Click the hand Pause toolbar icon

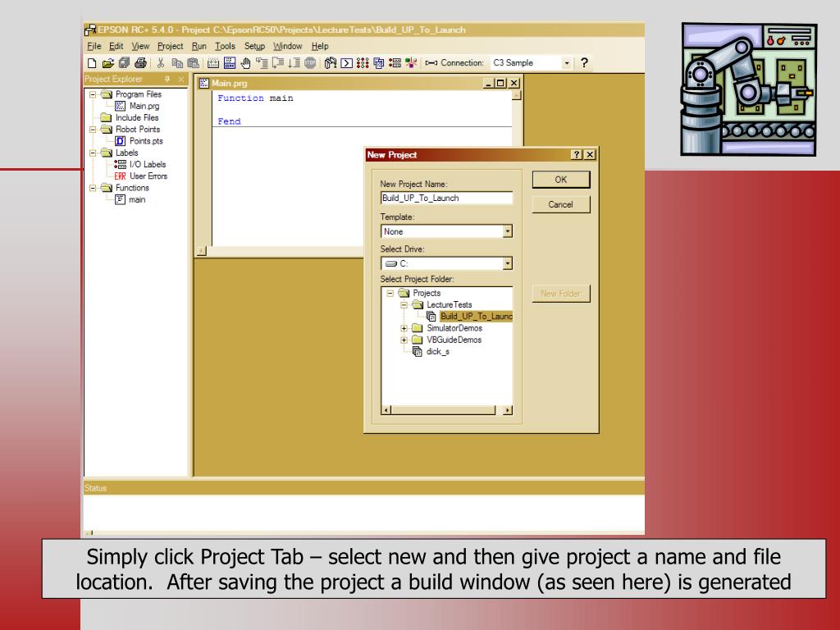245,63
